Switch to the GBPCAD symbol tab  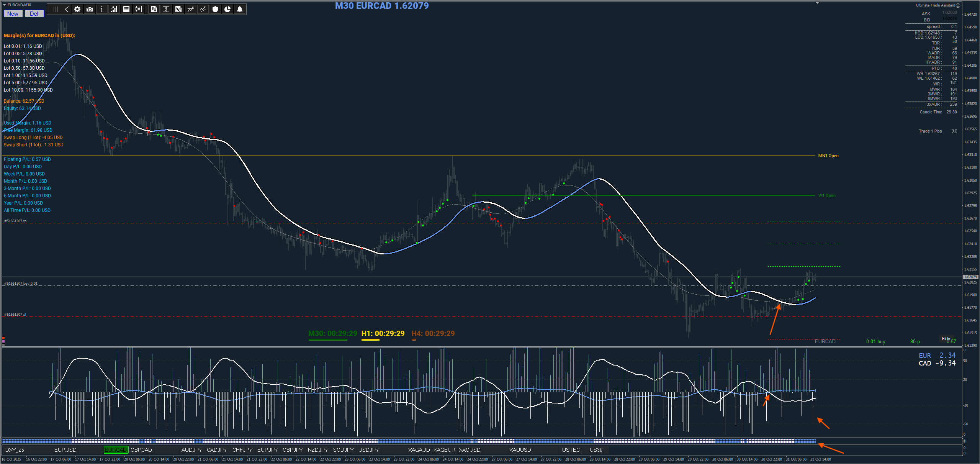click(x=141, y=450)
